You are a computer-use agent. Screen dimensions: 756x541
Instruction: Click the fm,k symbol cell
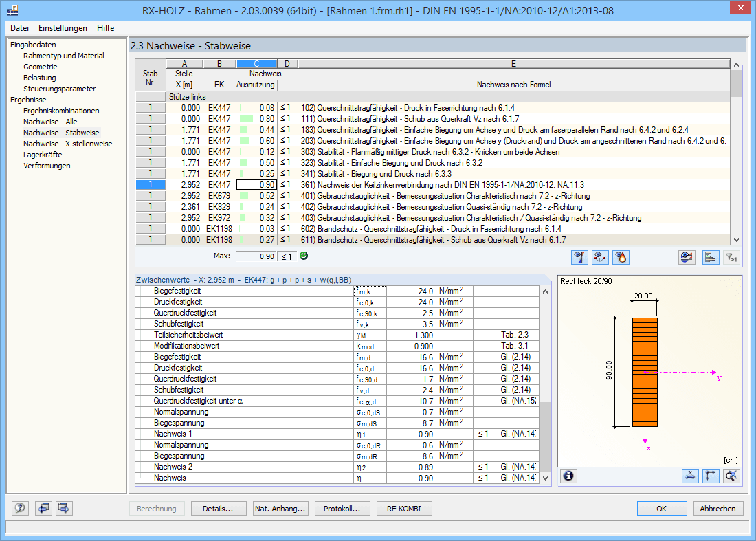pos(370,291)
